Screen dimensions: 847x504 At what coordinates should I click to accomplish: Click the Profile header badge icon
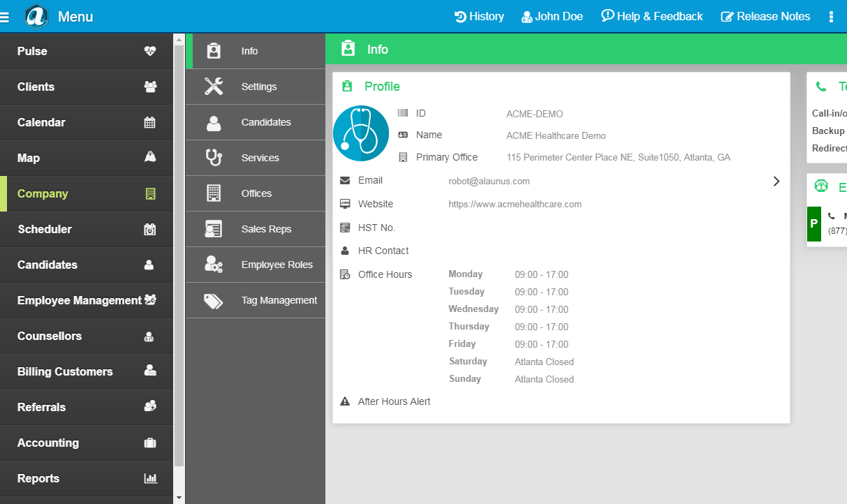[x=347, y=87]
